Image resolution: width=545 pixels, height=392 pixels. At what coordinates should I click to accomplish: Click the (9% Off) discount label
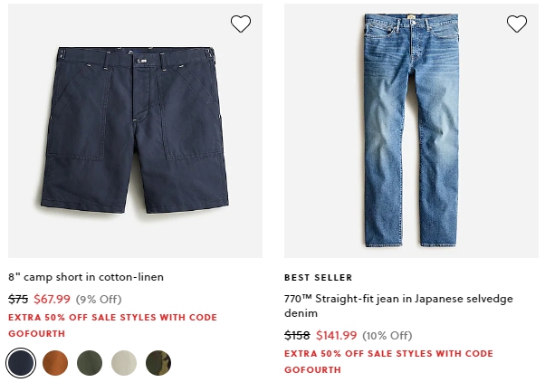[99, 300]
